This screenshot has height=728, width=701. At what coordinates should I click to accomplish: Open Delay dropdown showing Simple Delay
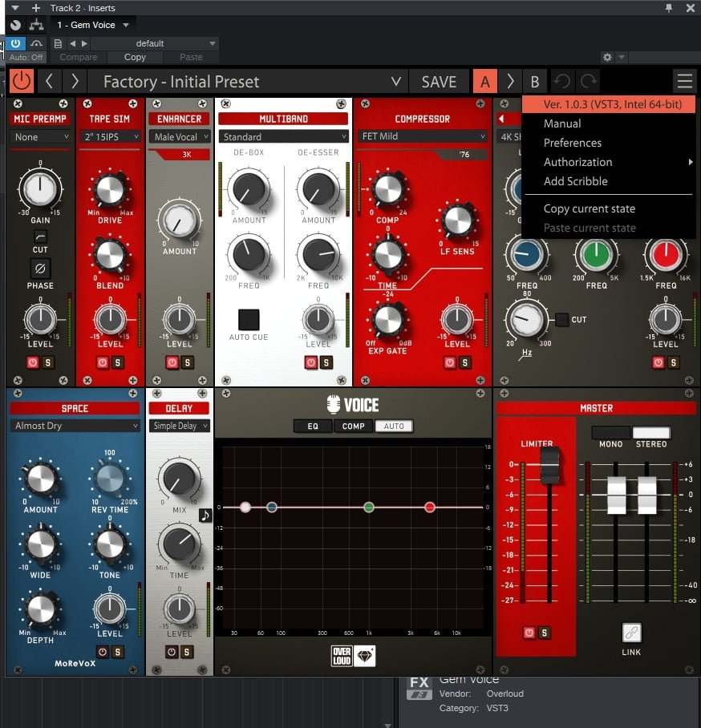click(x=180, y=426)
